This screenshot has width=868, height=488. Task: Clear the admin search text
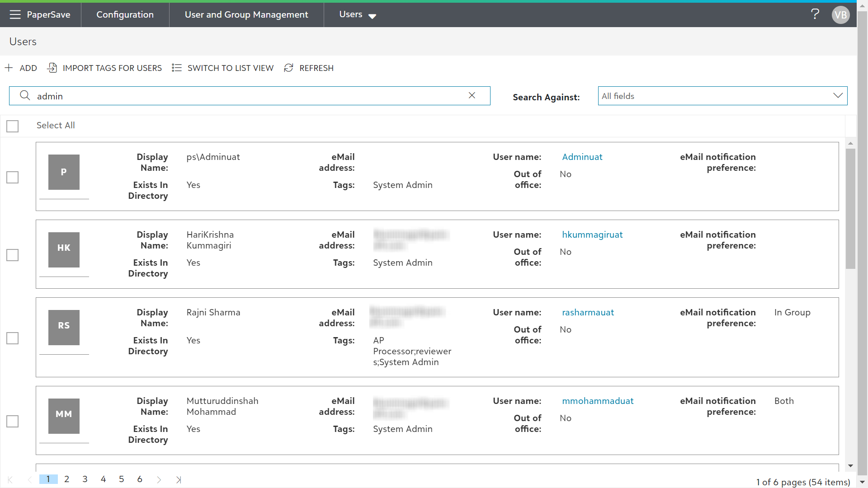[x=472, y=95]
